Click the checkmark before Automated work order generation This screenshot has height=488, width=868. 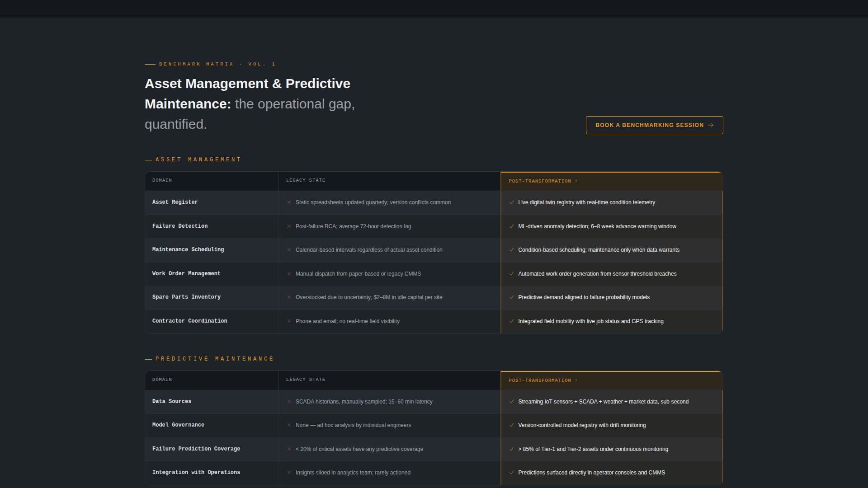pyautogui.click(x=511, y=274)
